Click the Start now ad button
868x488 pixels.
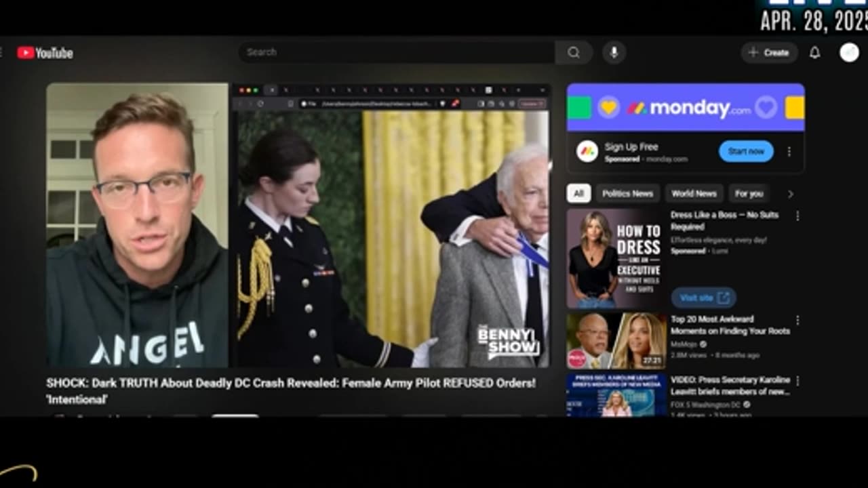click(746, 151)
